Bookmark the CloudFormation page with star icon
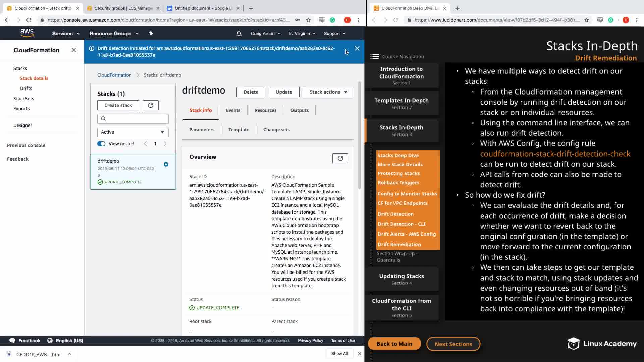The height and width of the screenshot is (362, 644). click(x=308, y=20)
